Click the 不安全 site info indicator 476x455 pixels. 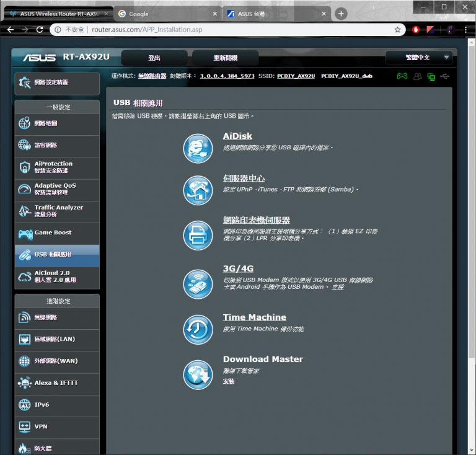tap(69, 30)
